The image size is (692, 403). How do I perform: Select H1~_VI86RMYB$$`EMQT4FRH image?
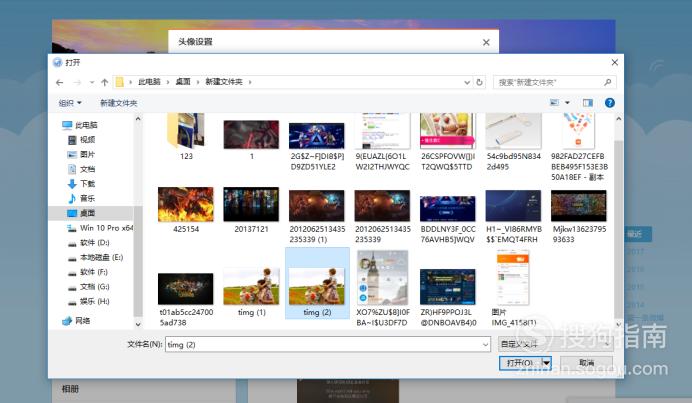(x=513, y=216)
